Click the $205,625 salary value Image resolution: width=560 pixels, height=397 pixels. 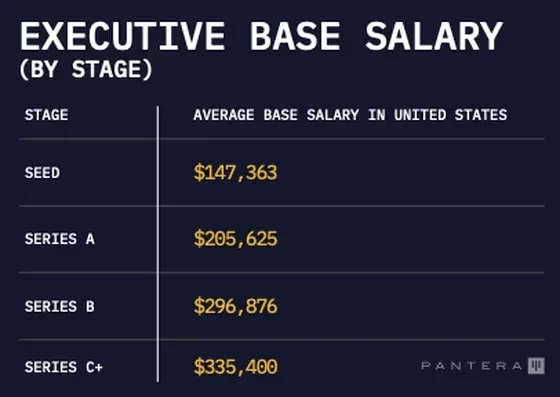coord(235,239)
